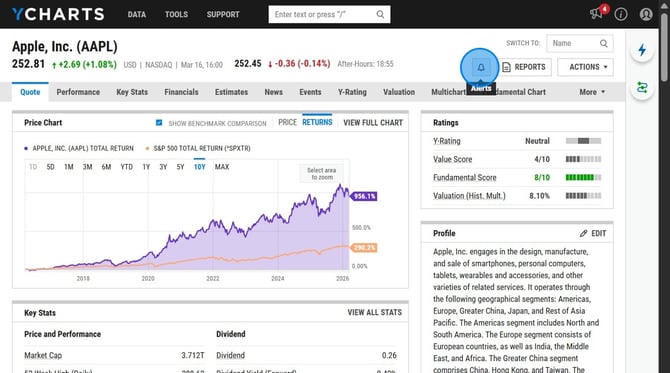The height and width of the screenshot is (373, 670).
Task: Click the YCharts logo
Action: coord(58,14)
